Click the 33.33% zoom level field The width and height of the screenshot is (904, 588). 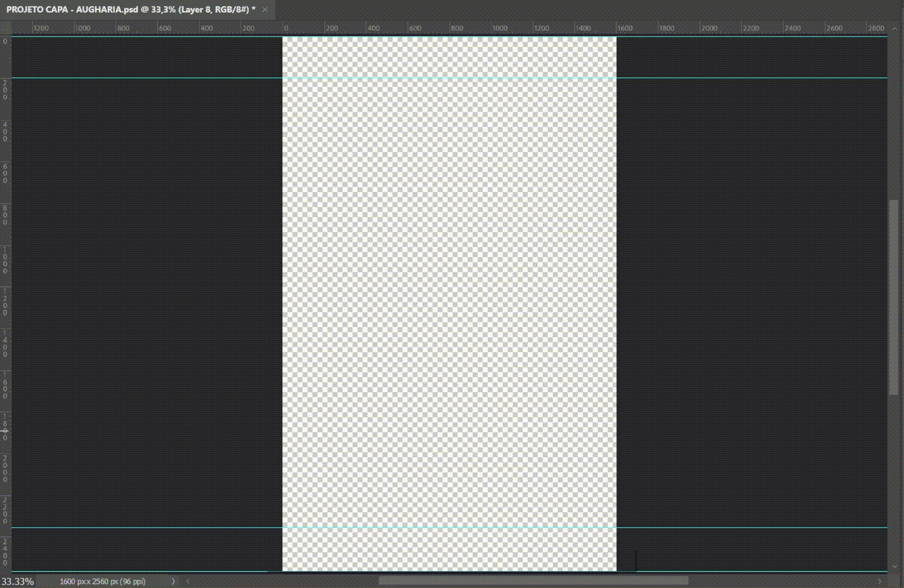(18, 581)
